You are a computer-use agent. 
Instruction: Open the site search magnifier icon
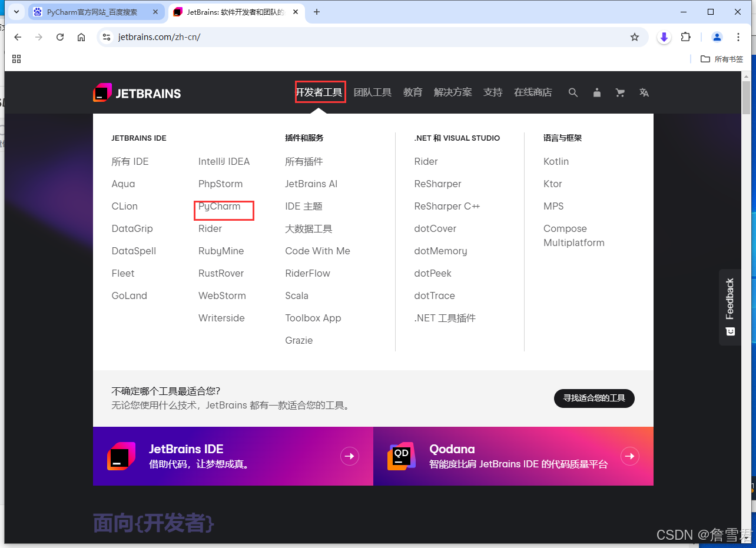pos(573,92)
